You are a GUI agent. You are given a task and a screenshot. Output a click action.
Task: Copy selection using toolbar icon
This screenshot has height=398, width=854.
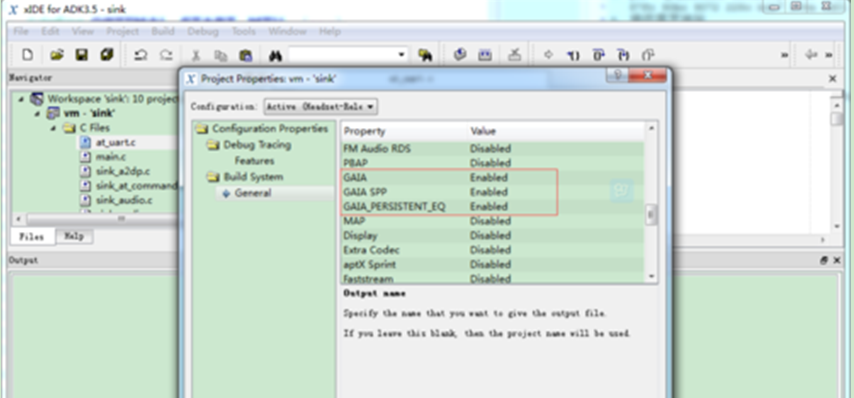[x=221, y=55]
